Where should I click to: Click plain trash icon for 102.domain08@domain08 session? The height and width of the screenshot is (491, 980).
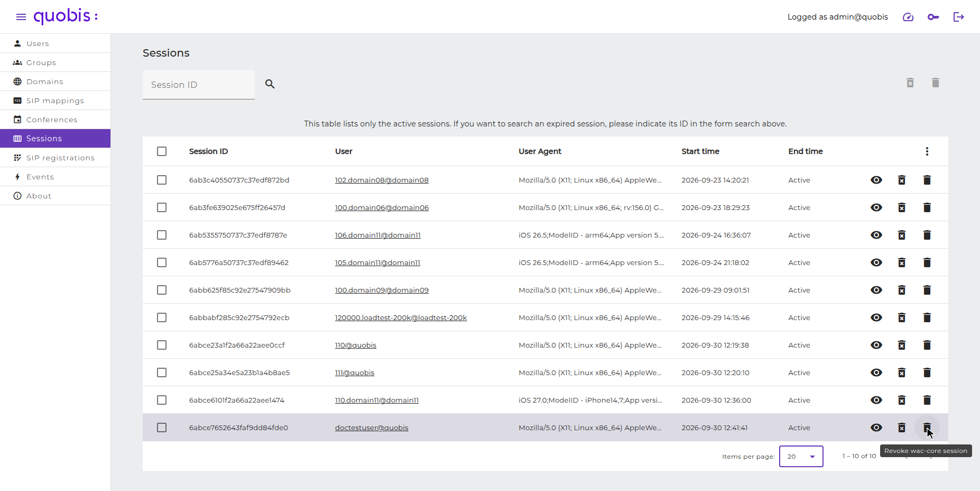[927, 180]
